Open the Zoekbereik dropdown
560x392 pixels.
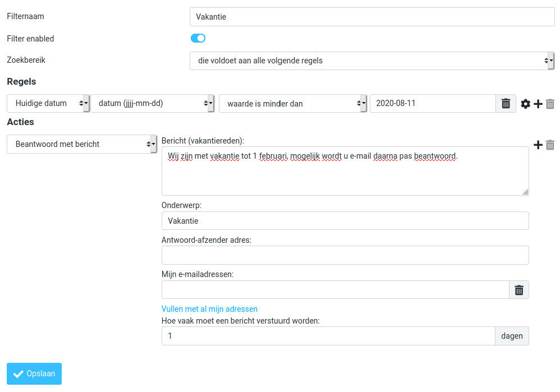(x=372, y=61)
